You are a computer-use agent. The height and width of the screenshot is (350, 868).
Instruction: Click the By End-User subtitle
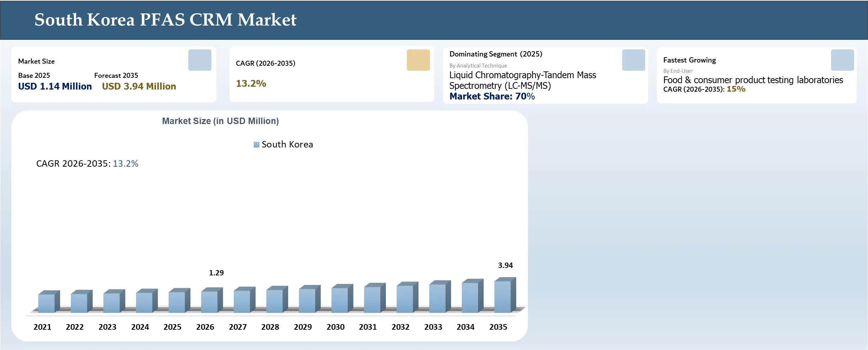pyautogui.click(x=678, y=71)
